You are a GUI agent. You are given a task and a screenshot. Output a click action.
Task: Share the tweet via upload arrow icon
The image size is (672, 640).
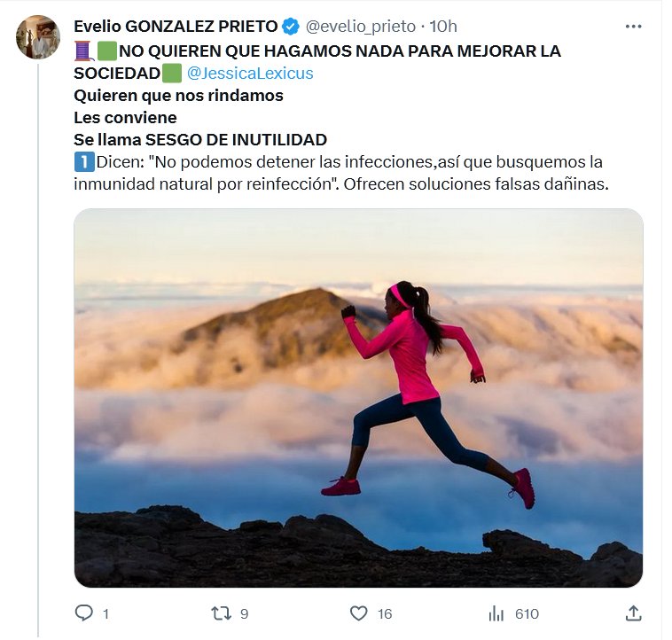633,613
